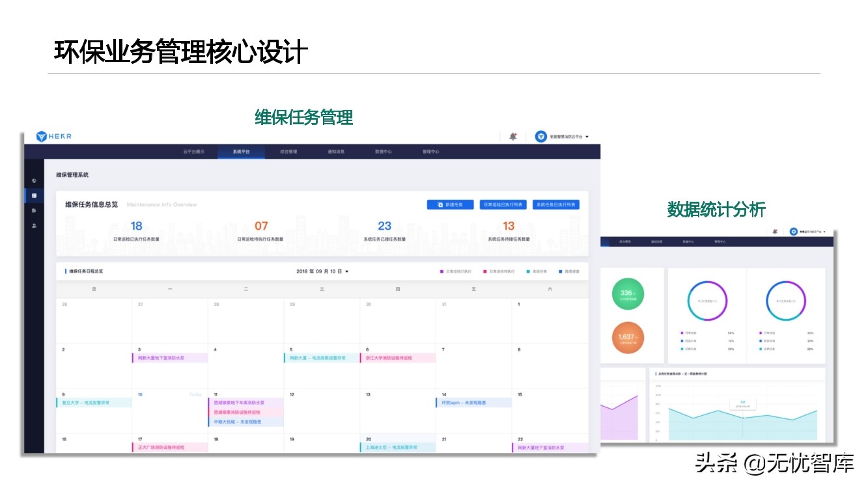
Task: Open the 网新大厦 – 电流高限报警异常 event
Action: tap(322, 358)
